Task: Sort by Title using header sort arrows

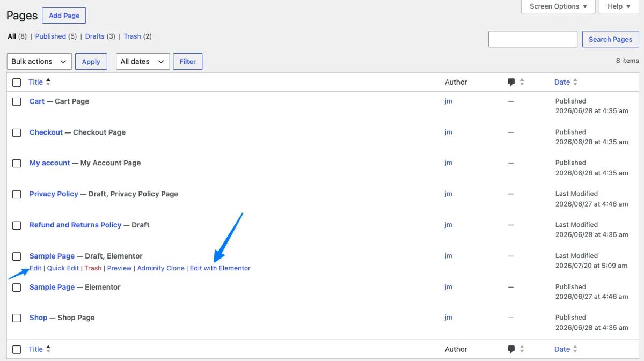Action: 48,82
